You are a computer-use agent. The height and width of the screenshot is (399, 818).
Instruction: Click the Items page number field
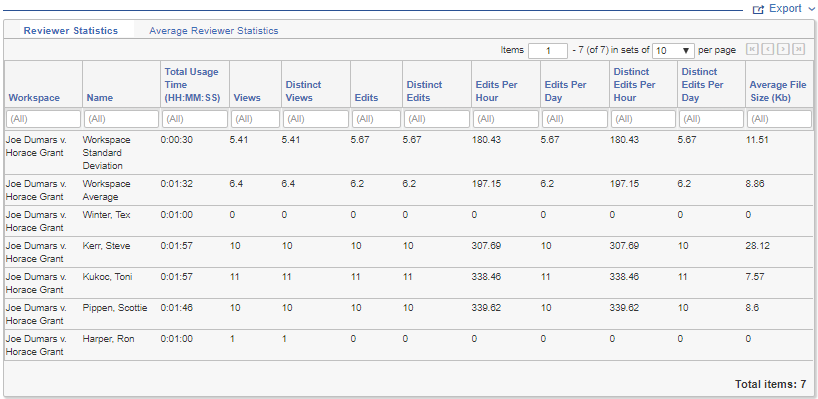[x=548, y=51]
